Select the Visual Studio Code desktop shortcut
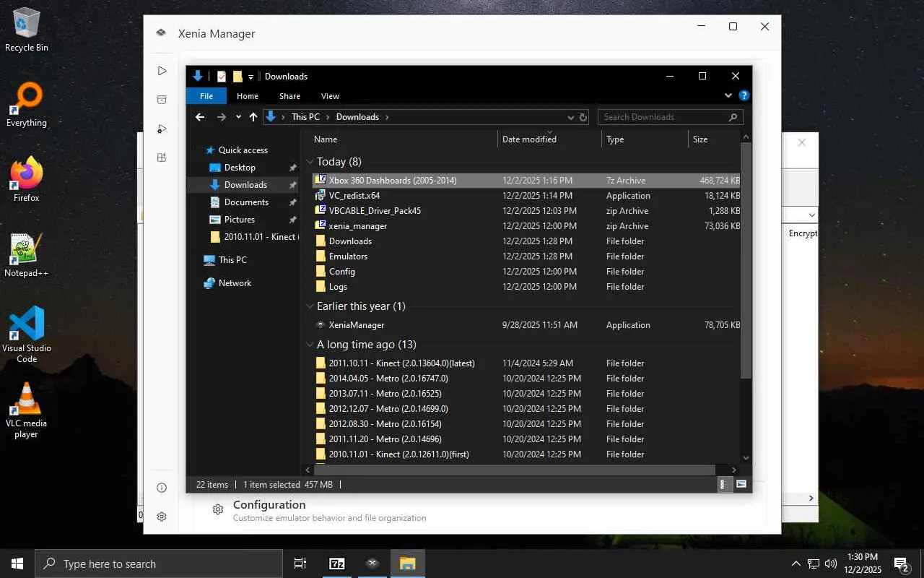The image size is (924, 578). click(27, 335)
